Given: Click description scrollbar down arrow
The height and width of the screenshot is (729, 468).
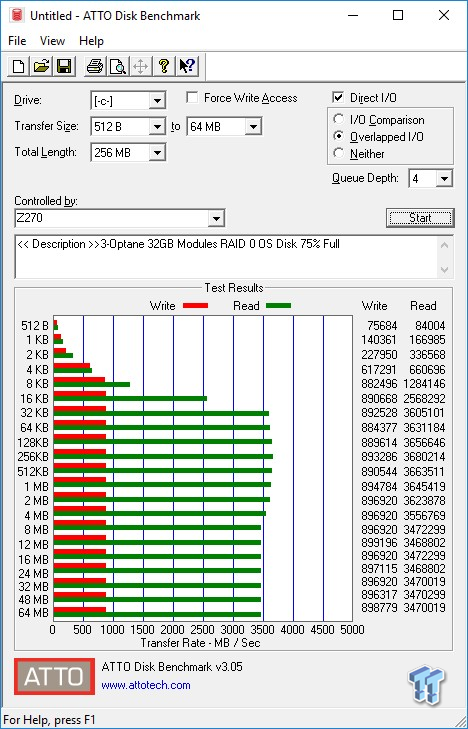Looking at the screenshot, I should click(x=445, y=270).
